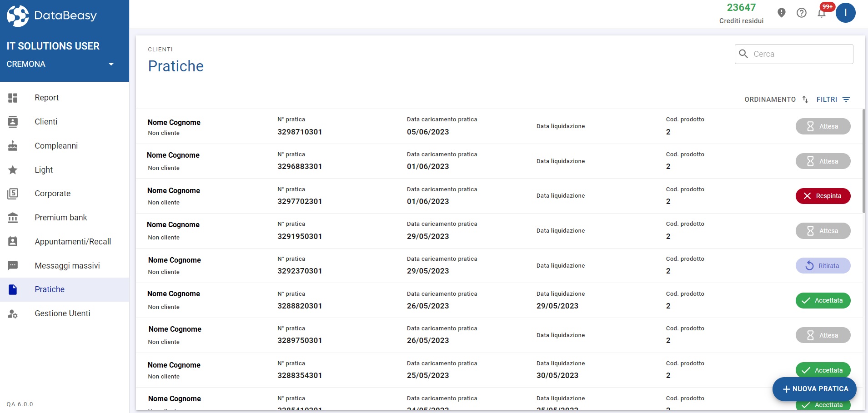Open the FILTRI filter panel
This screenshot has width=868, height=413.
[x=833, y=100]
